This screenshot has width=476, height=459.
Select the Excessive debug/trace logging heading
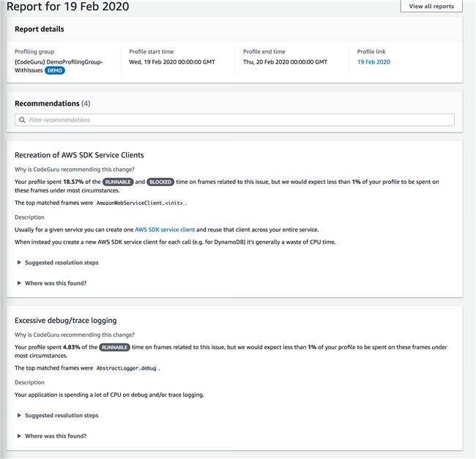[66, 321]
